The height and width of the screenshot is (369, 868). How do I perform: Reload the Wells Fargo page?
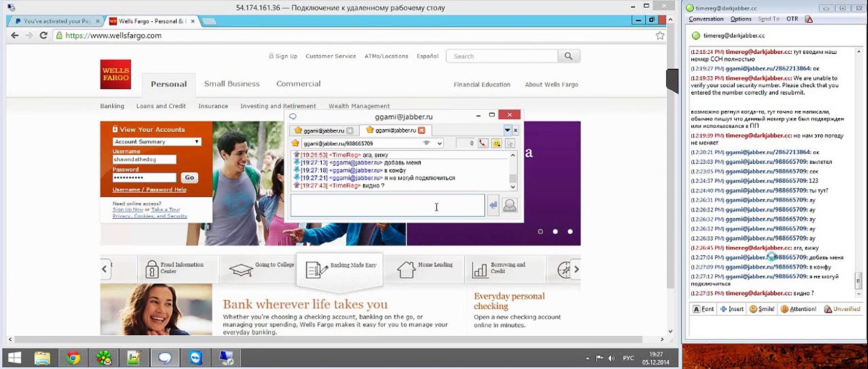click(44, 35)
